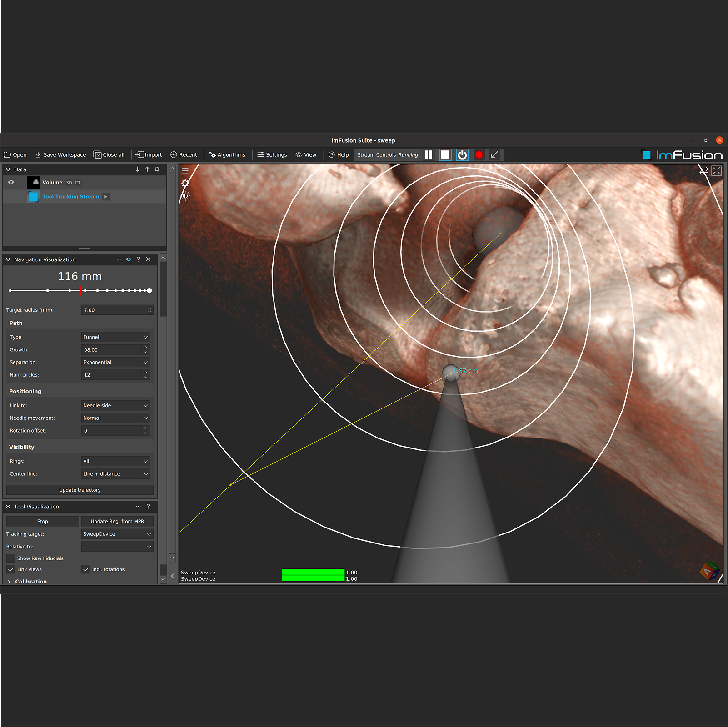This screenshot has height=727, width=728.
Task: Click the red marker on distance slider
Action: pyautogui.click(x=81, y=290)
